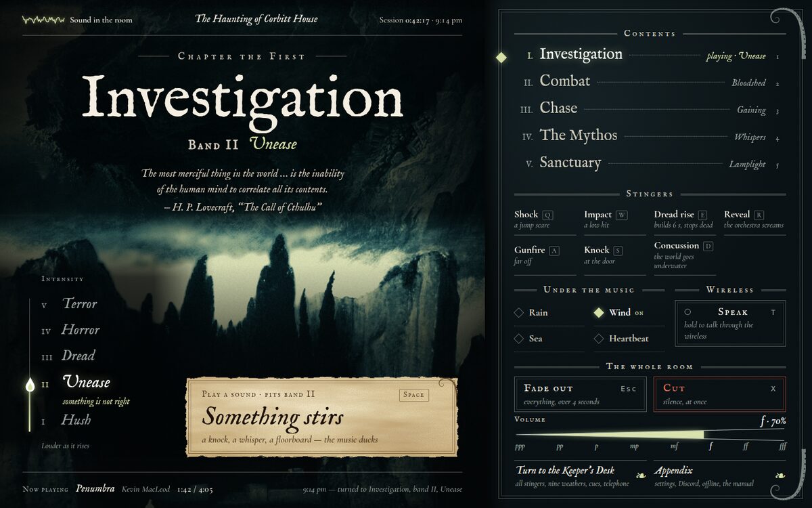Click the flame marker on intensity scale
The image size is (812, 508).
click(x=30, y=385)
